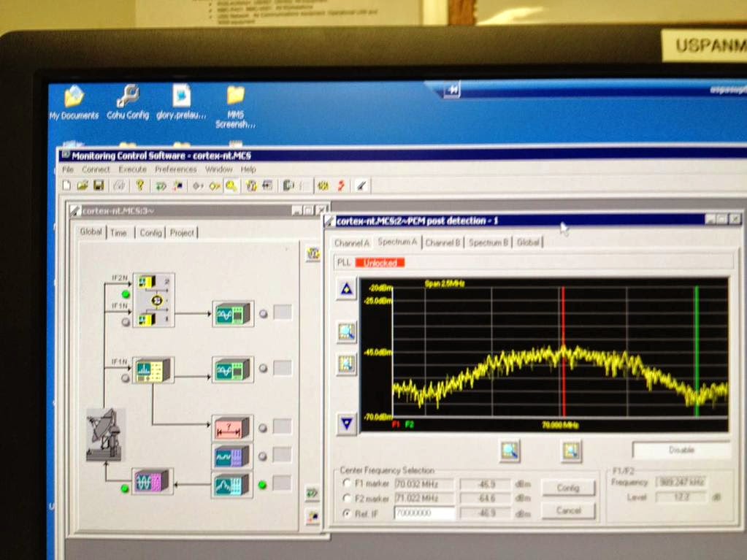Click the red F1 marker line
747x560 pixels.
(563, 353)
